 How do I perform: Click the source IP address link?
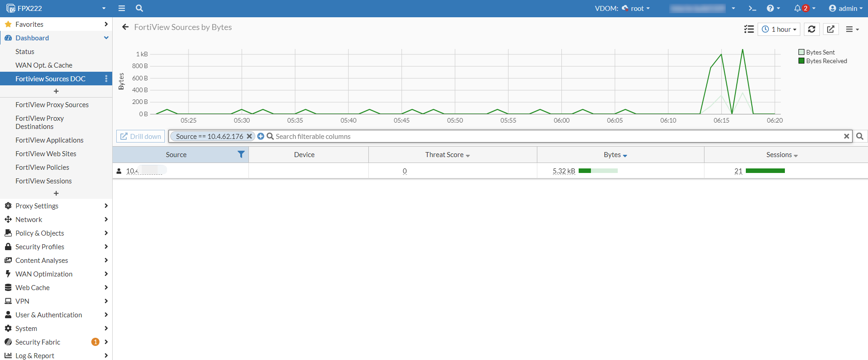click(x=145, y=171)
